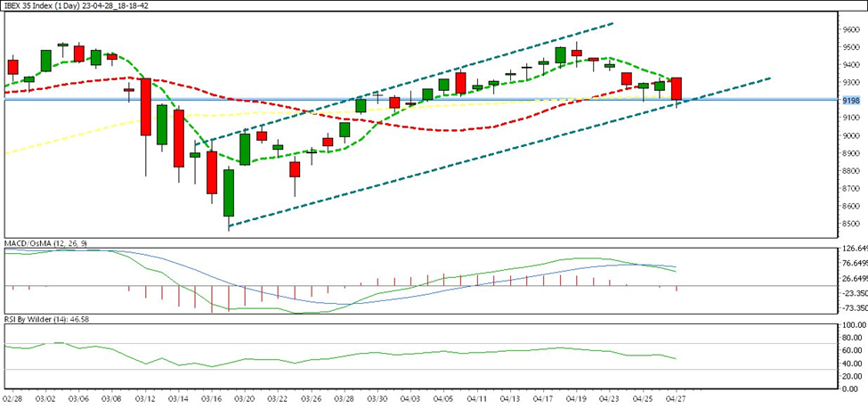Select the RSI By Wilder (14) label
Image resolution: width=868 pixels, height=417 pixels.
click(x=47, y=320)
